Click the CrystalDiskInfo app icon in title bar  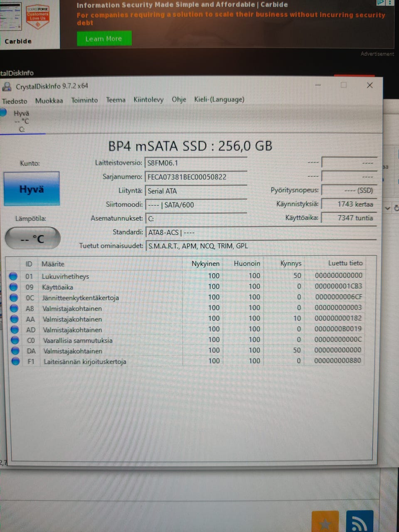coord(7,86)
